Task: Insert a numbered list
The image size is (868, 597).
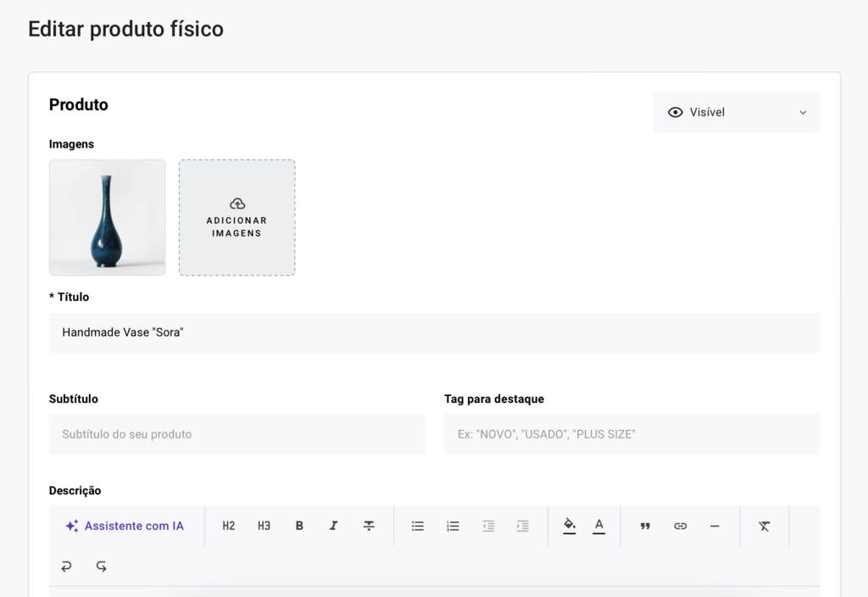Action: pyautogui.click(x=453, y=526)
